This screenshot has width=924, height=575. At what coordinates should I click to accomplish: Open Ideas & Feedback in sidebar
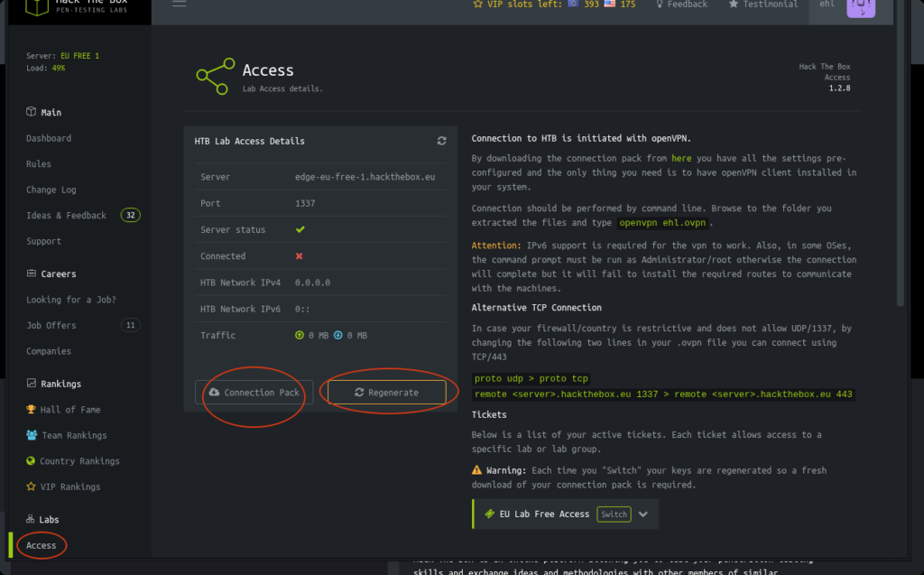tap(66, 216)
